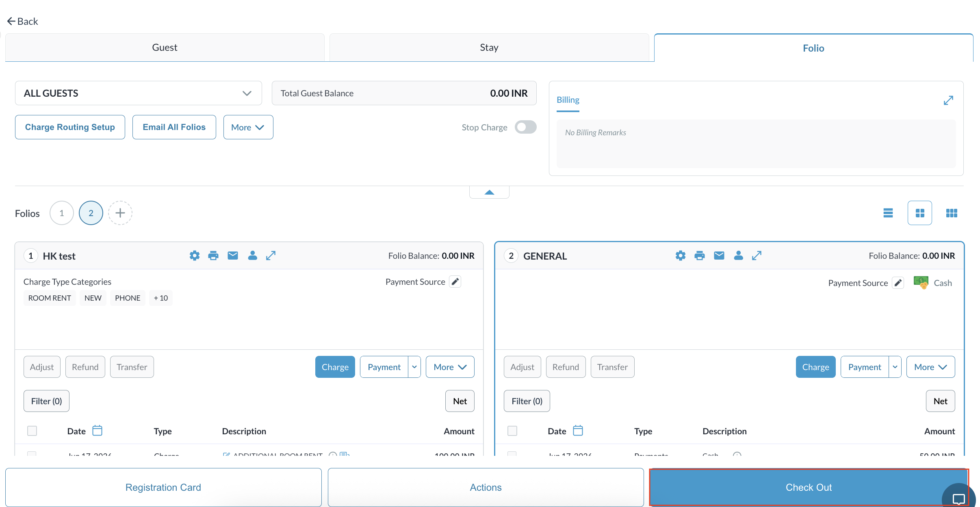Expand Payment dropdown arrow in GENERAL folio

point(895,367)
